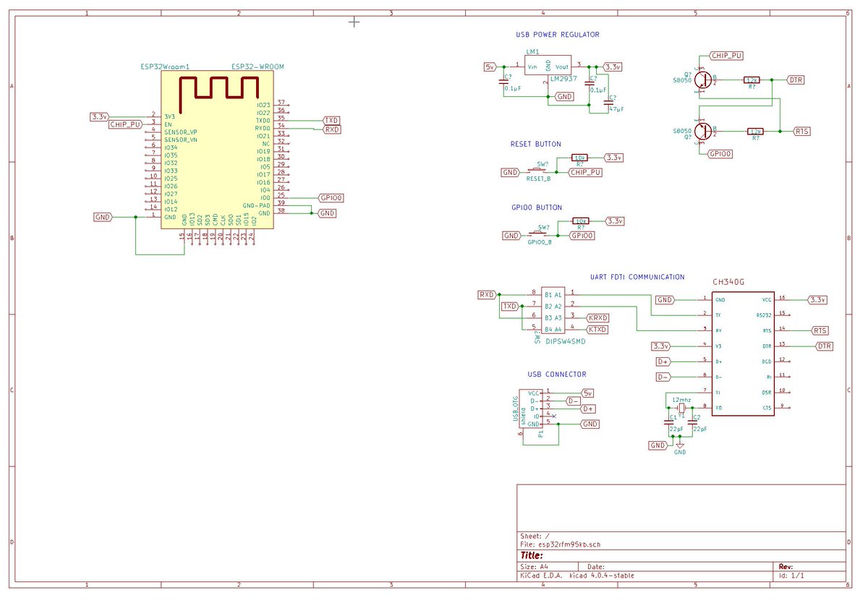Select the GPIO0 label at ESP32 IO0 pin
This screenshot has width=868, height=608.
coord(330,197)
